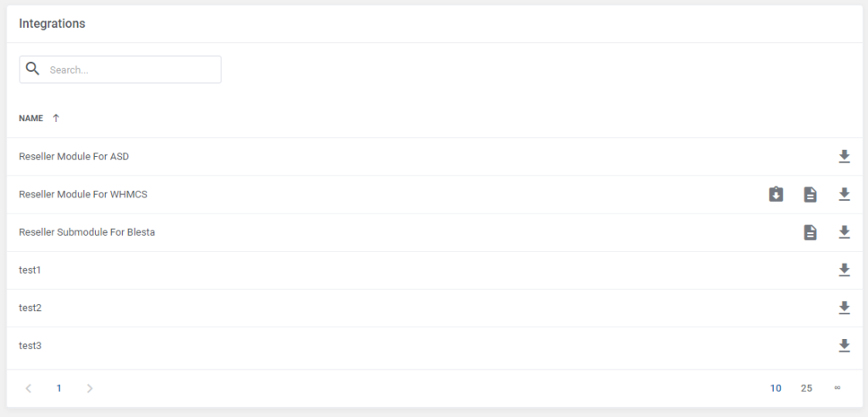Go to the previous page chevron
868x417 pixels.
[x=29, y=388]
